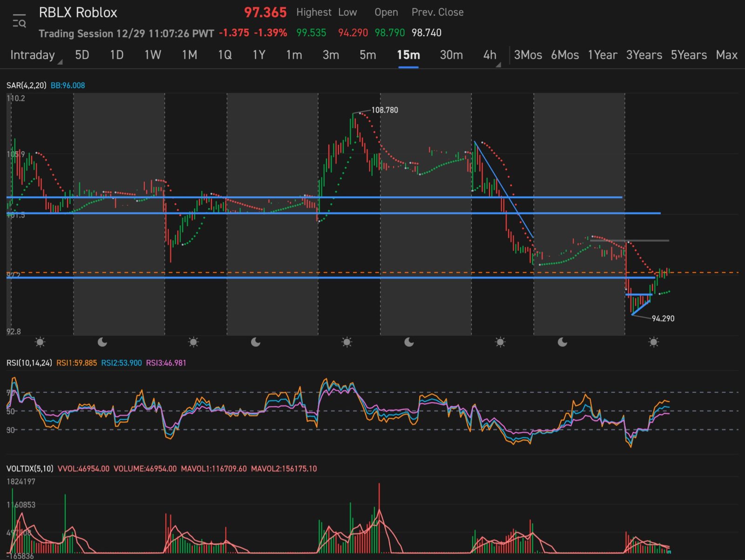The height and width of the screenshot is (560, 745).
Task: Set range to Max
Action: (x=727, y=55)
